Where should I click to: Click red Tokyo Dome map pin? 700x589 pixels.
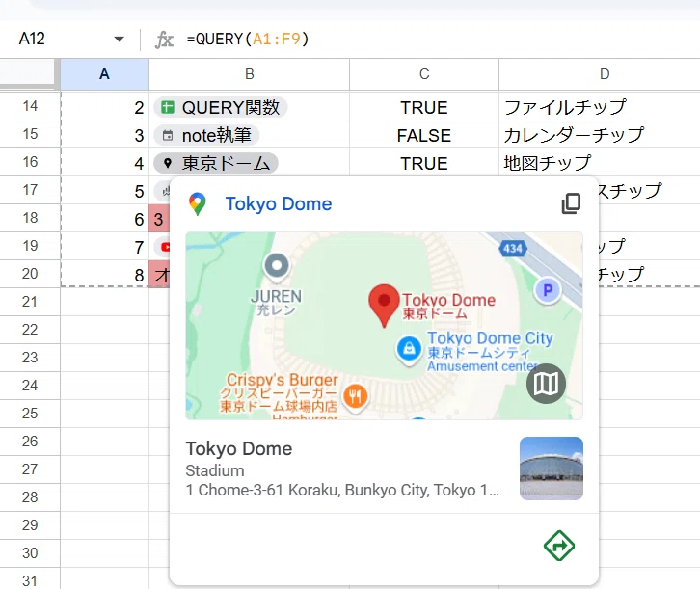(x=384, y=306)
